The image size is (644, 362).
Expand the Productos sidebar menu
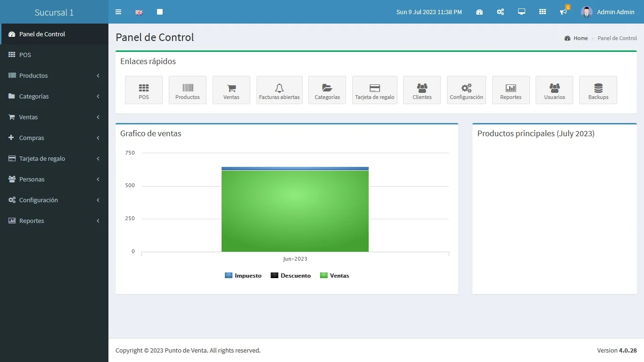tap(54, 75)
